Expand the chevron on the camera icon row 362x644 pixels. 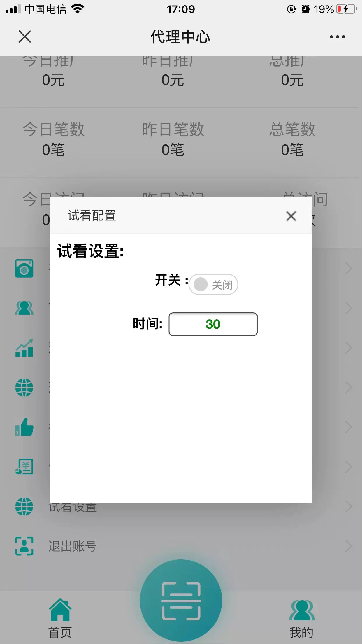click(349, 268)
